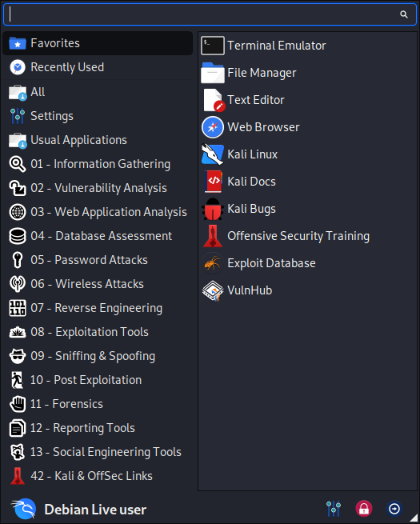
Task: Open 09 - Sniffing & Spoofing label
Action: point(93,356)
